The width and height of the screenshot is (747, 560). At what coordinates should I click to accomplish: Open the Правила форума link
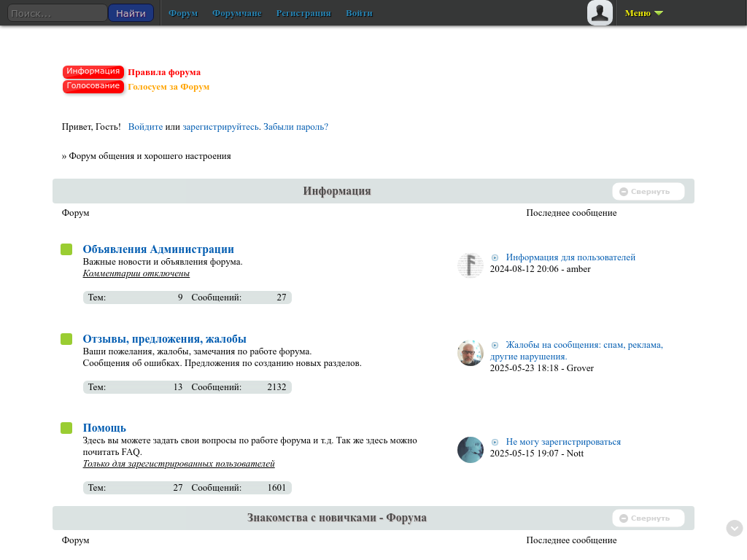164,72
